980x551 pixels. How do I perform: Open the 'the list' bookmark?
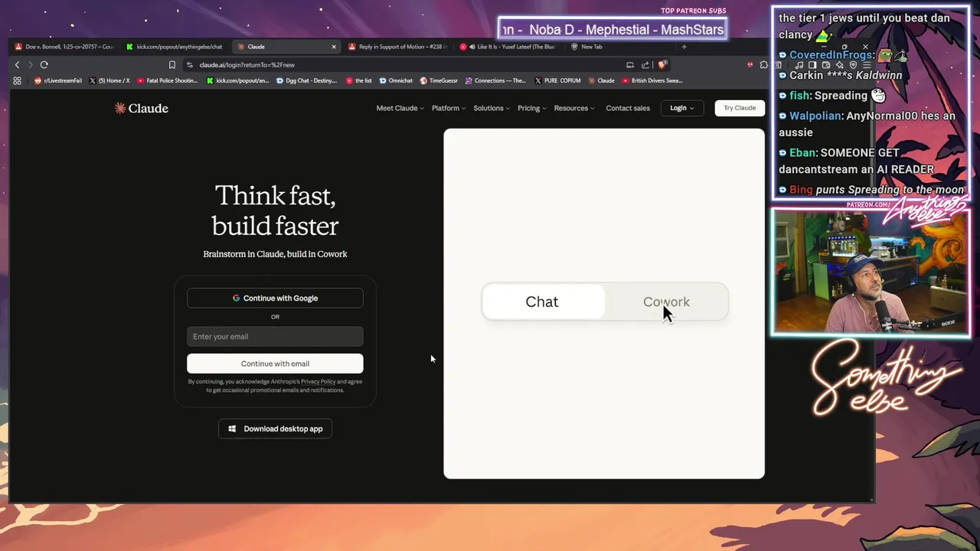click(x=359, y=80)
